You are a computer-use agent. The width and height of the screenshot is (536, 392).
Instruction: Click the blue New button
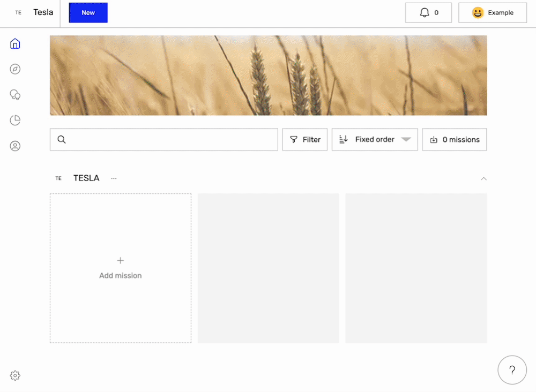coord(88,13)
